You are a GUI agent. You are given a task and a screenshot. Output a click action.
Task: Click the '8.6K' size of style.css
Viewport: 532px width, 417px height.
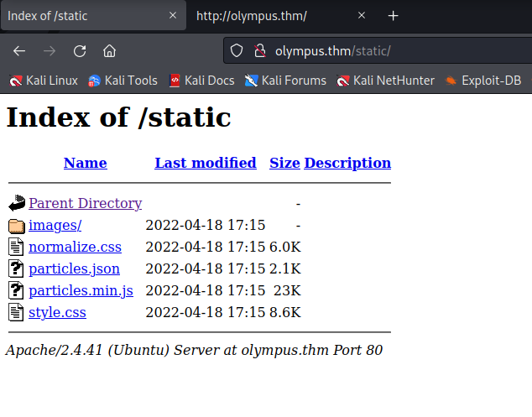click(x=285, y=312)
